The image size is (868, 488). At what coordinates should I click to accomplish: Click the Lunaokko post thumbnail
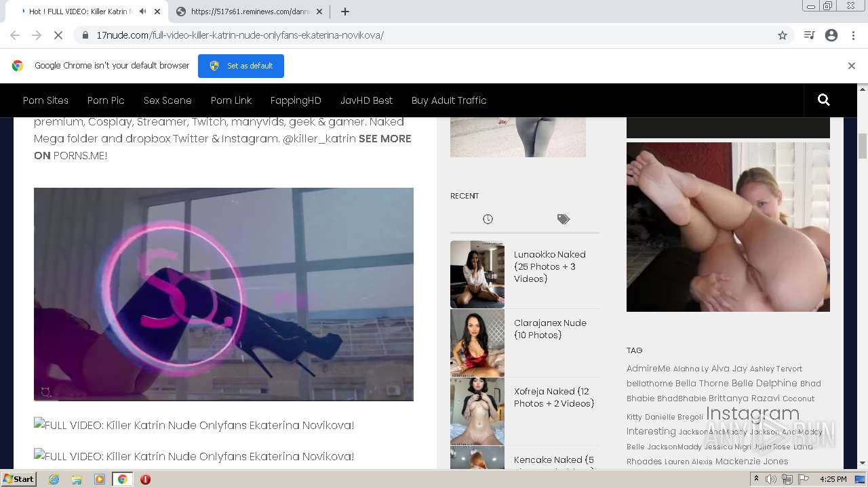click(x=477, y=274)
